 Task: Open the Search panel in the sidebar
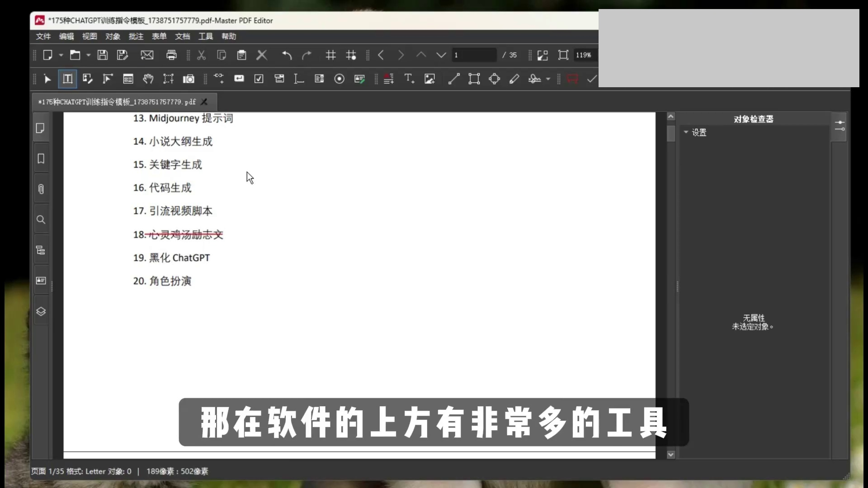pos(41,220)
